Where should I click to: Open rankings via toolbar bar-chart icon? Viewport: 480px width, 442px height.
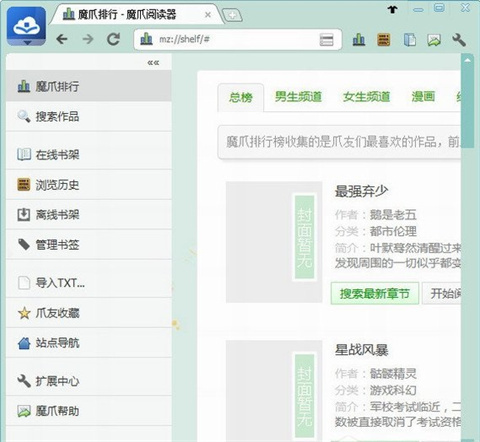(x=359, y=40)
